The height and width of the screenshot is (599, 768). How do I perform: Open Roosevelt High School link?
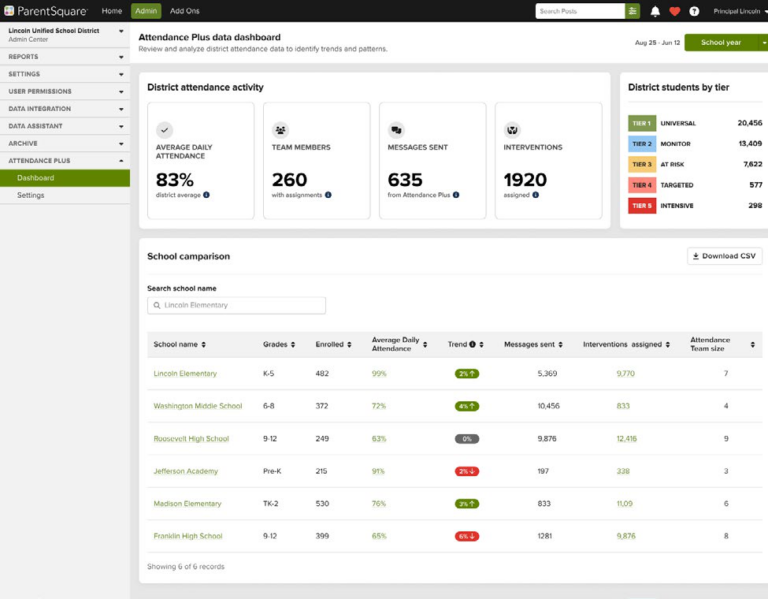(191, 439)
